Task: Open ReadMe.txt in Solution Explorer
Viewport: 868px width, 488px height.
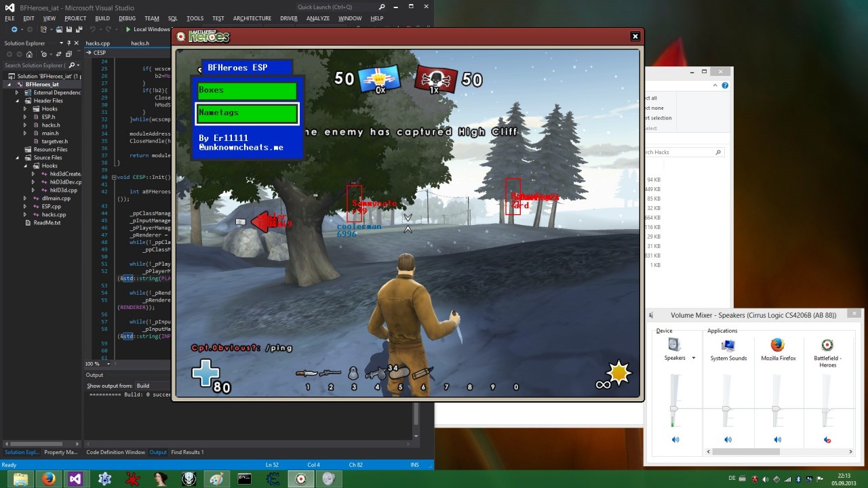Action: pos(47,223)
